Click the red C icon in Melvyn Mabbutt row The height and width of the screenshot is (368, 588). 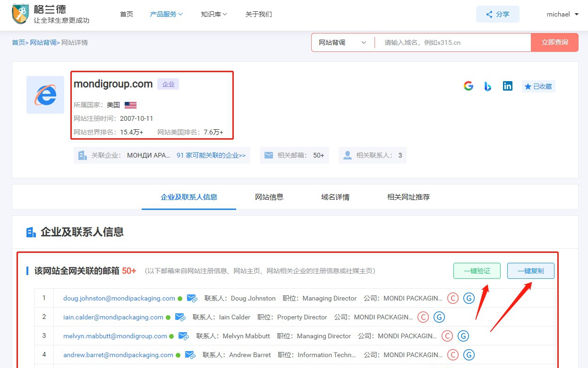click(447, 336)
